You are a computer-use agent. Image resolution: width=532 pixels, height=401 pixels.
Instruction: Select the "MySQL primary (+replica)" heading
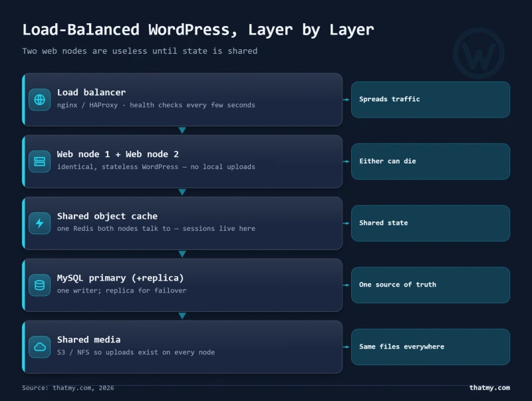(120, 278)
